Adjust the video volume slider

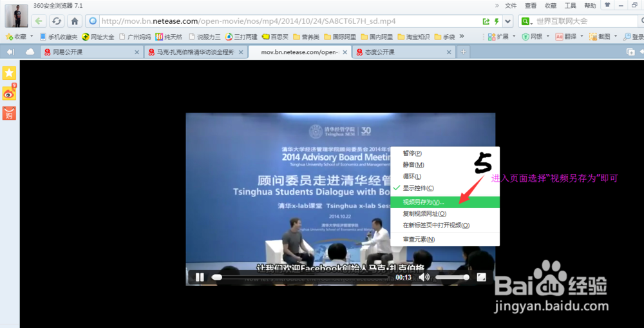point(452,278)
